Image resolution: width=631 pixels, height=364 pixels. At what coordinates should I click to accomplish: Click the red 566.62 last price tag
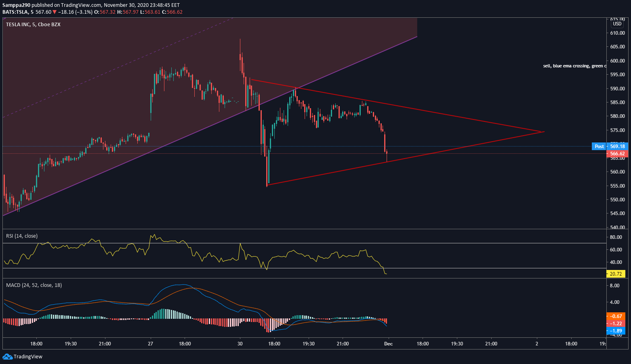[x=617, y=153]
